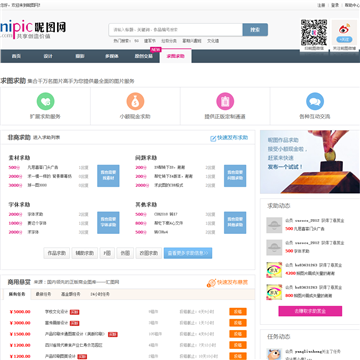Open the 1000分 request under 字体求助

pos(37,223)
